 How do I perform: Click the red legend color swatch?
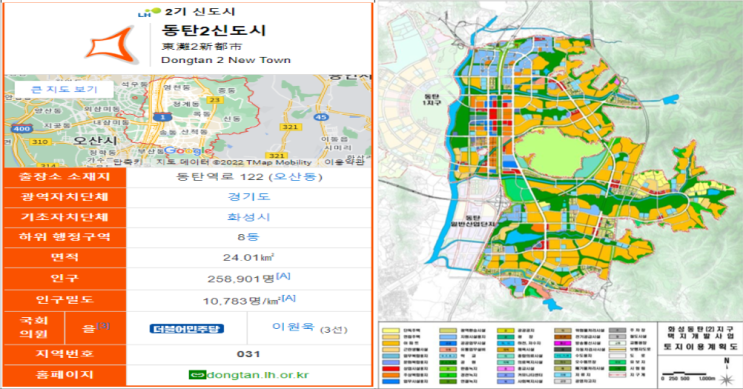[x=391, y=369]
